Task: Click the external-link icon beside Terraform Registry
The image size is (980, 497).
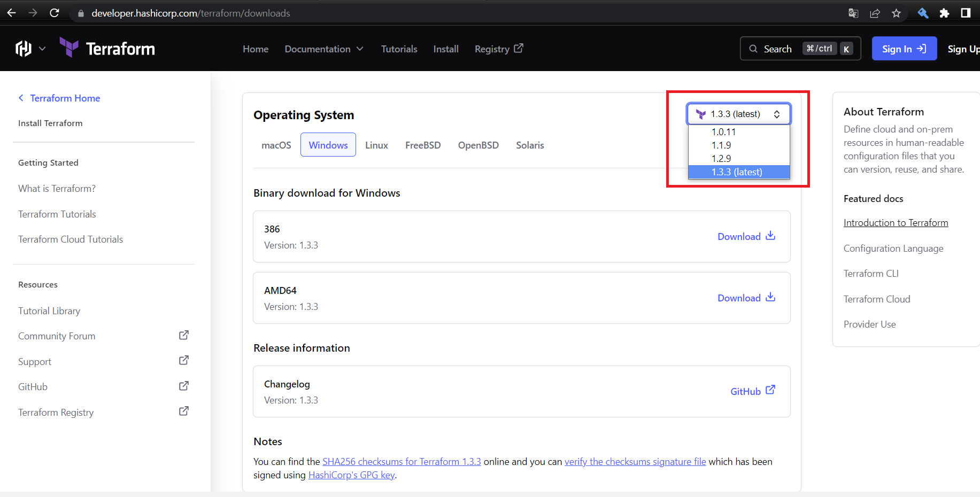Action: click(183, 411)
